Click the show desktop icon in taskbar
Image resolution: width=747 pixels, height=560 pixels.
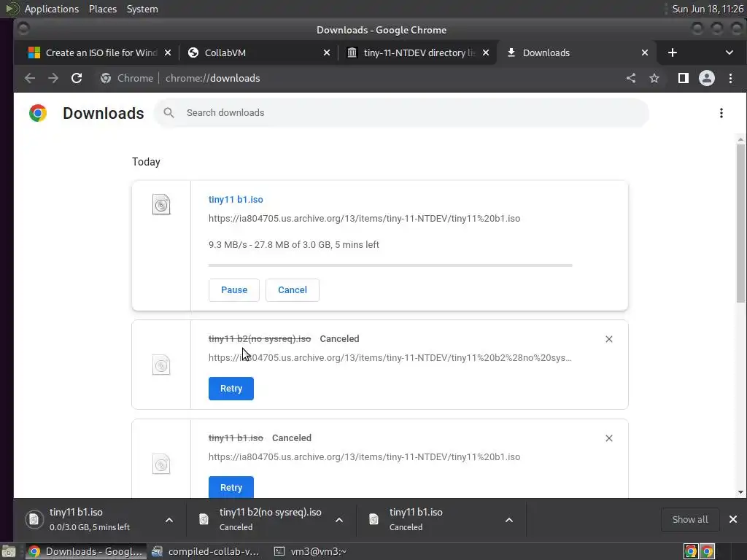coord(9,551)
